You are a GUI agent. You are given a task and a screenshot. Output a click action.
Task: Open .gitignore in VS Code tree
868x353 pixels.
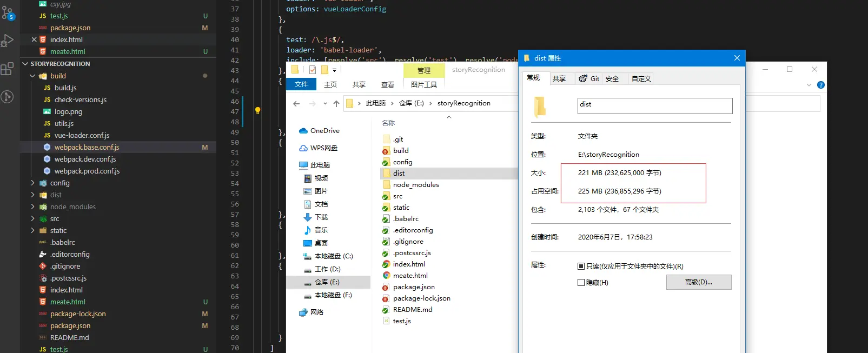[x=65, y=266]
